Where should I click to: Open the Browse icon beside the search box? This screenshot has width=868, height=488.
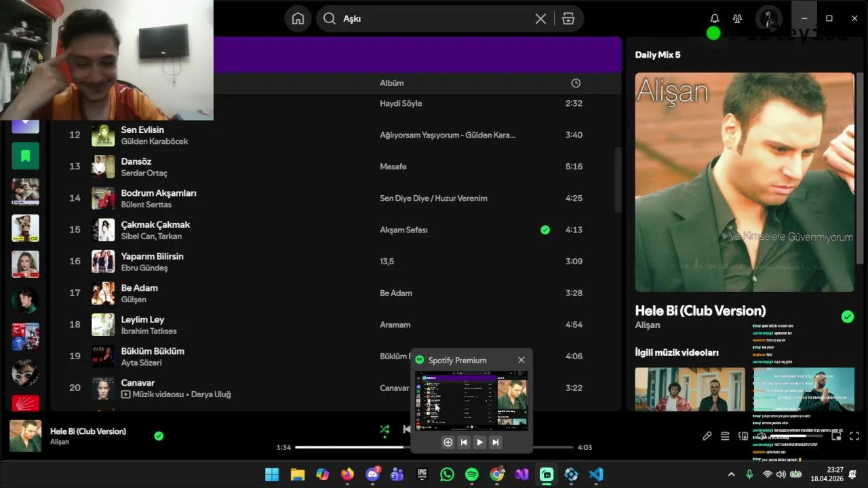click(x=568, y=18)
